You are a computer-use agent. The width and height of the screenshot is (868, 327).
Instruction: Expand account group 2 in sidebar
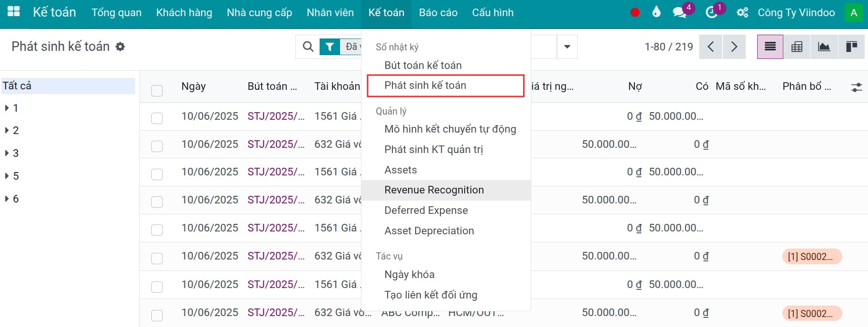click(7, 130)
